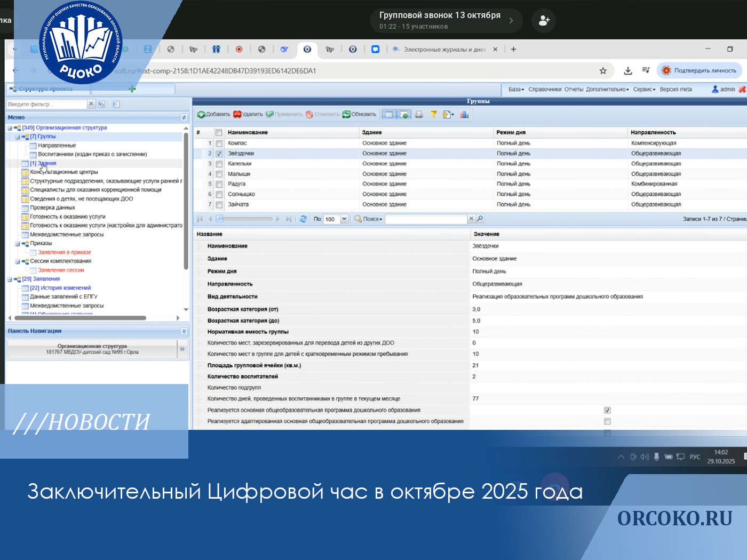
Task: Open the page size dropdown showing 100
Action: 344,219
